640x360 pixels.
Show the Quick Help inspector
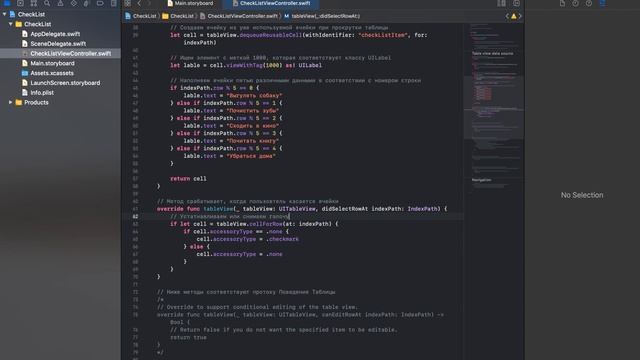[589, 3]
